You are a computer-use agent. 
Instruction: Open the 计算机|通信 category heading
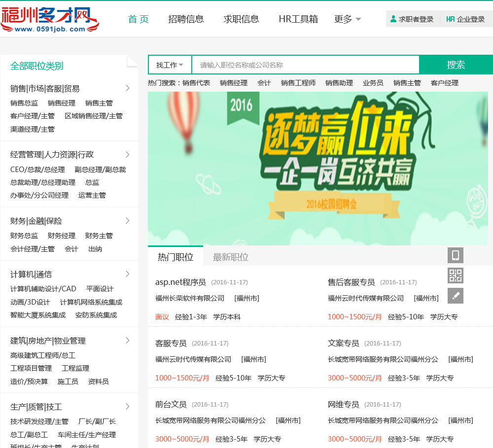pyautogui.click(x=31, y=274)
